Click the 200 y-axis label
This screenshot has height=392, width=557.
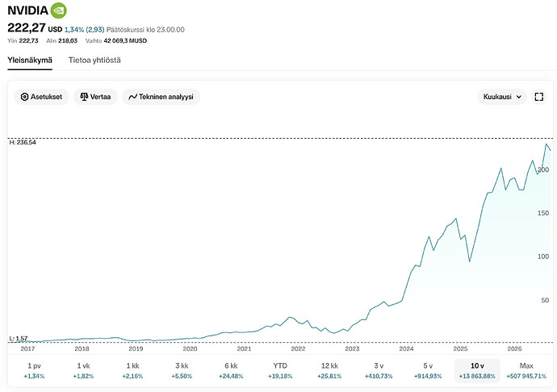tap(543, 169)
